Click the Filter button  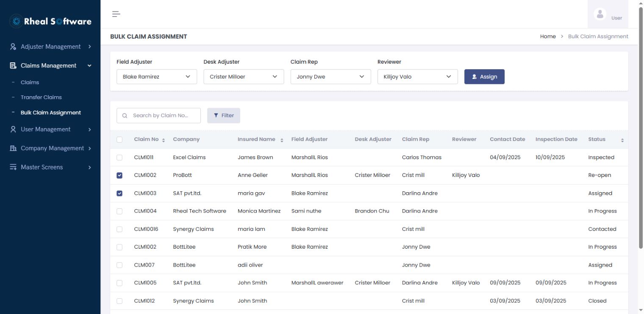224,115
